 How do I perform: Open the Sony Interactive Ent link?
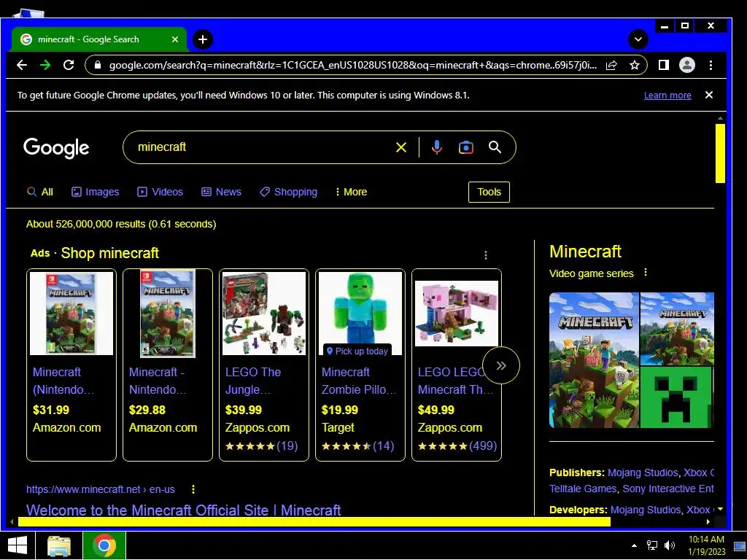click(668, 489)
